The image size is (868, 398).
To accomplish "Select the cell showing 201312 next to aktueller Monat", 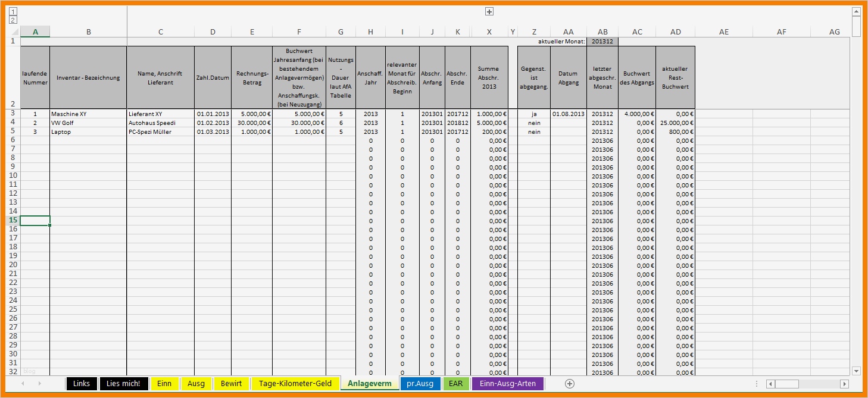I will click(602, 42).
